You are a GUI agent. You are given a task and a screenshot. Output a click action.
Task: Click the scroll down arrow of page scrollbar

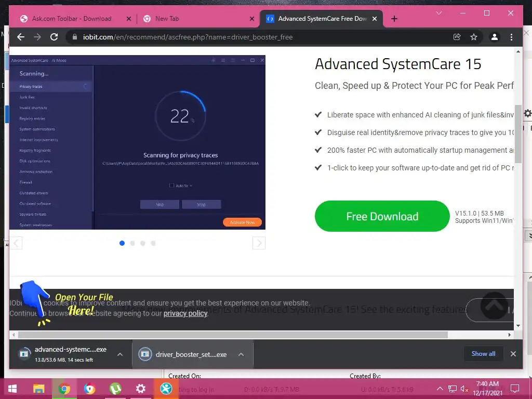tap(518, 326)
